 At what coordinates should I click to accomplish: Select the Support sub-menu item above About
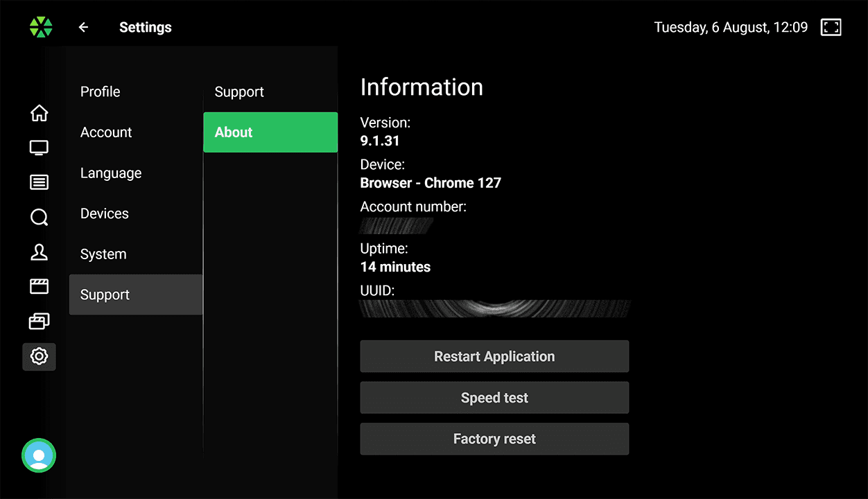pyautogui.click(x=239, y=92)
